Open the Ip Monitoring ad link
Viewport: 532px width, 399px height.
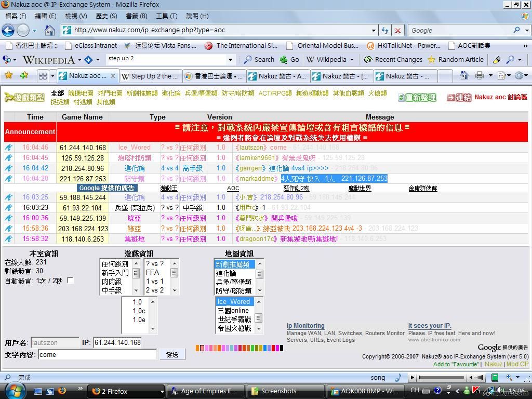click(x=305, y=326)
